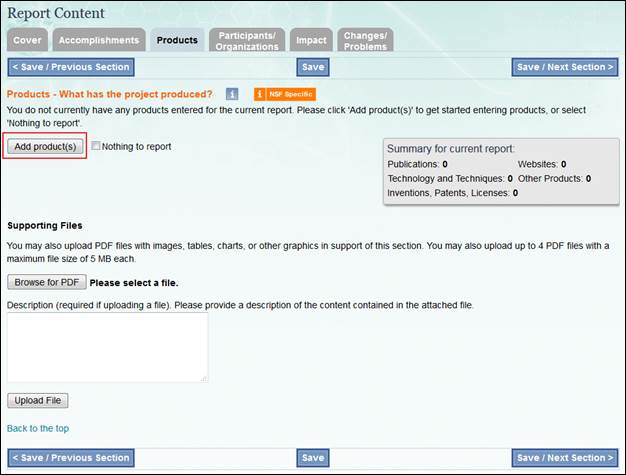This screenshot has height=475, width=626.
Task: Select the Products tab
Action: pyautogui.click(x=177, y=40)
